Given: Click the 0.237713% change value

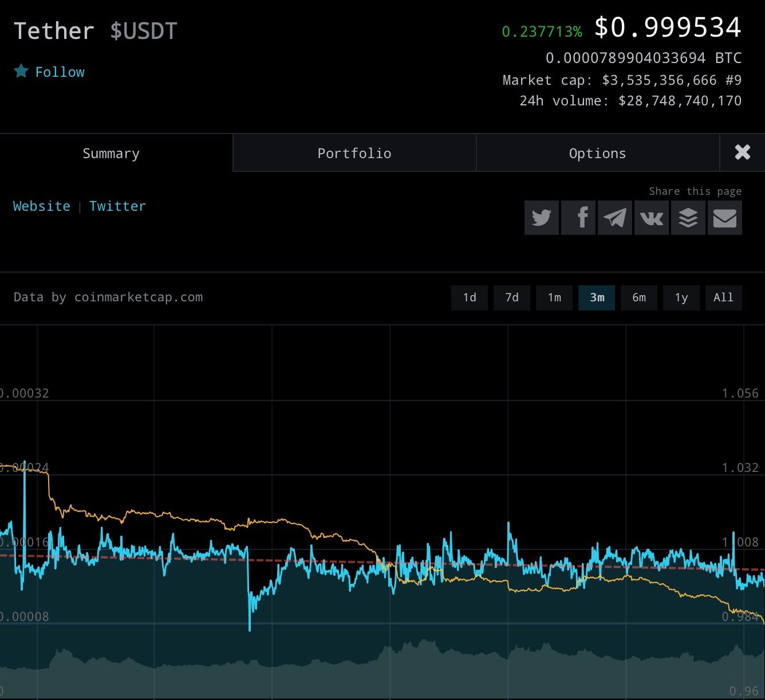Looking at the screenshot, I should point(542,32).
